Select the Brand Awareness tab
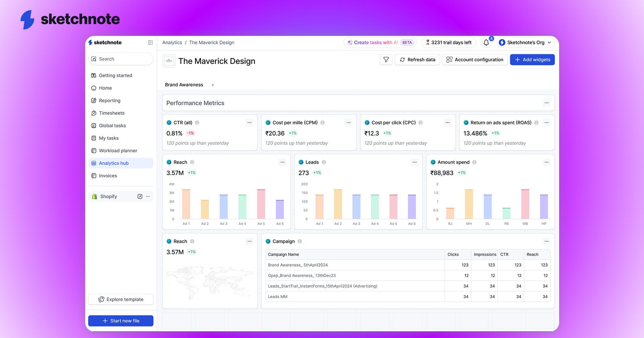The height and width of the screenshot is (338, 644). (x=184, y=85)
